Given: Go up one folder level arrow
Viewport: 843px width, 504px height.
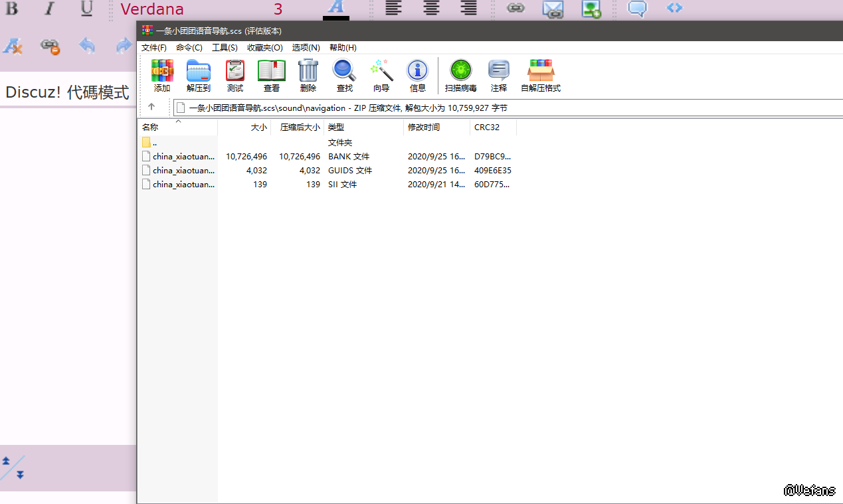Looking at the screenshot, I should pos(151,107).
